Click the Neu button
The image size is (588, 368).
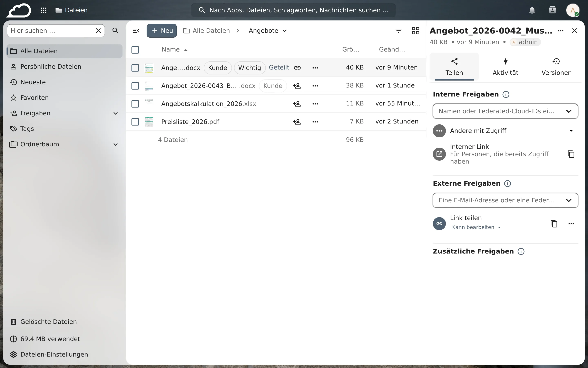[161, 31]
